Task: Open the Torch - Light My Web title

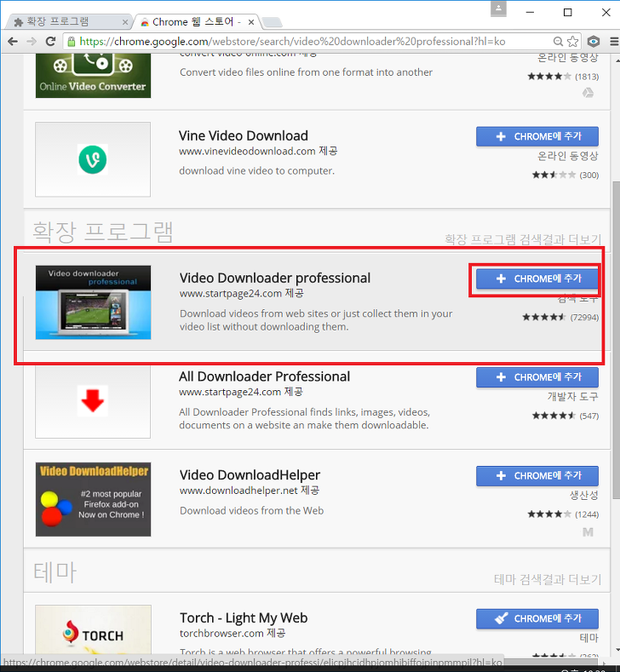Action: coord(244,618)
